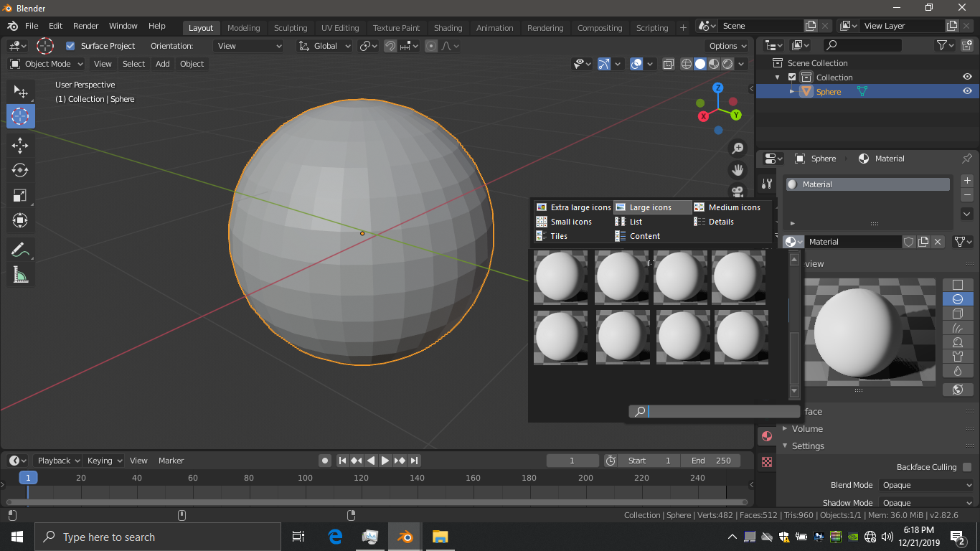Click the world lighting preview icon
This screenshot has width=980, height=551.
(x=958, y=390)
